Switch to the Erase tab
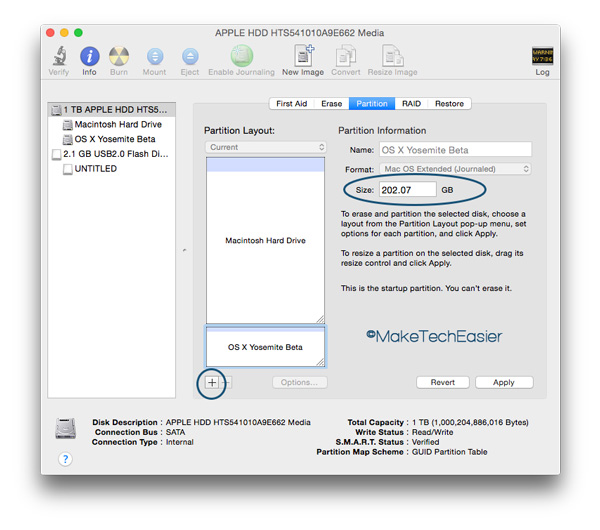 point(331,104)
